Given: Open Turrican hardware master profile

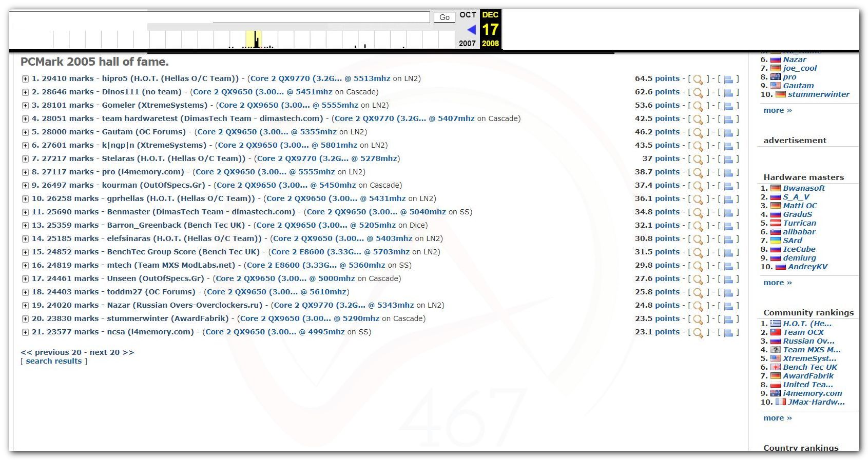Looking at the screenshot, I should click(799, 223).
